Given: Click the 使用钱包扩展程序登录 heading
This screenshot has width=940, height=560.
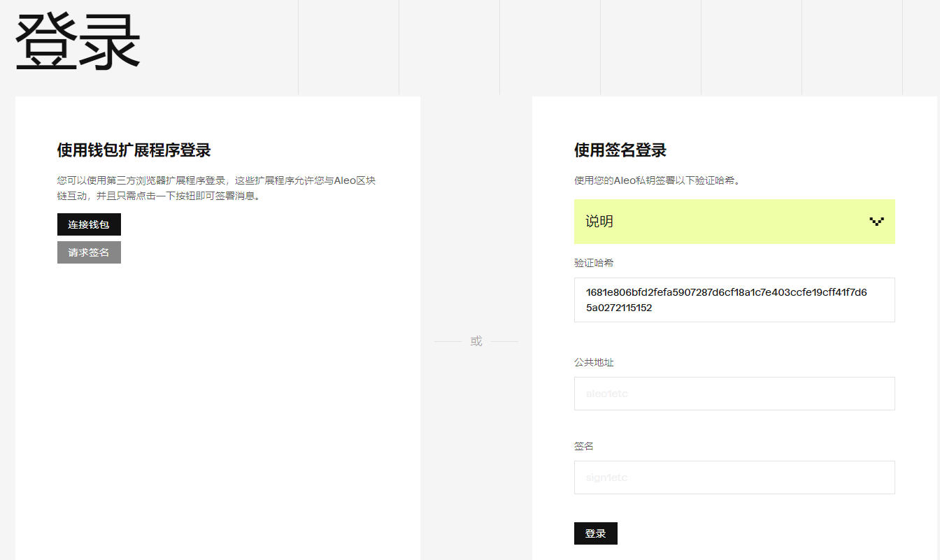Looking at the screenshot, I should [x=134, y=150].
